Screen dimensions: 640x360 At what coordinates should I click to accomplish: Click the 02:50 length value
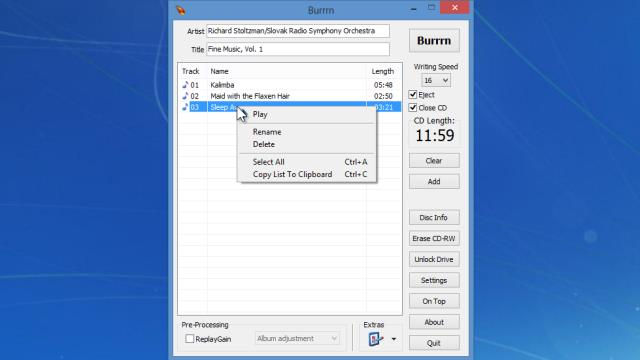383,96
